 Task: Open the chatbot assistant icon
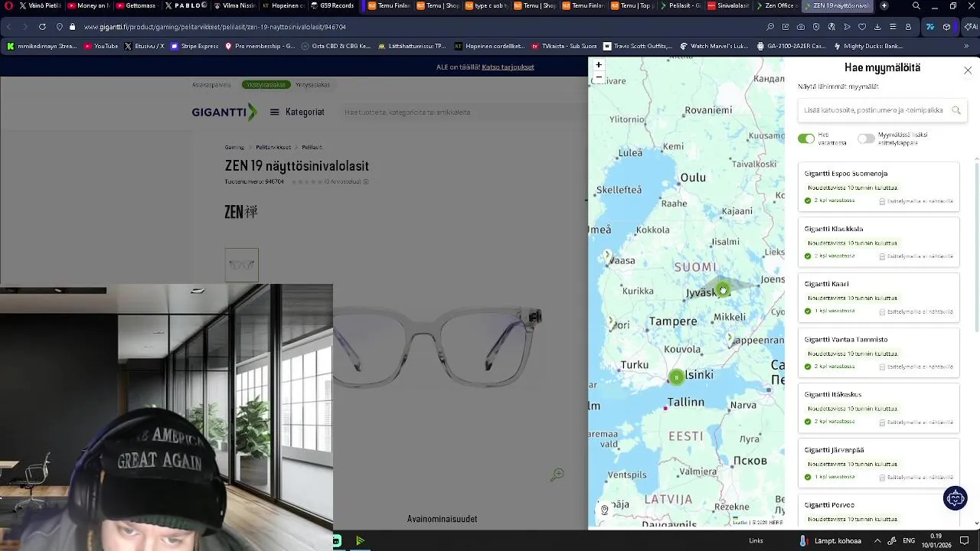955,498
